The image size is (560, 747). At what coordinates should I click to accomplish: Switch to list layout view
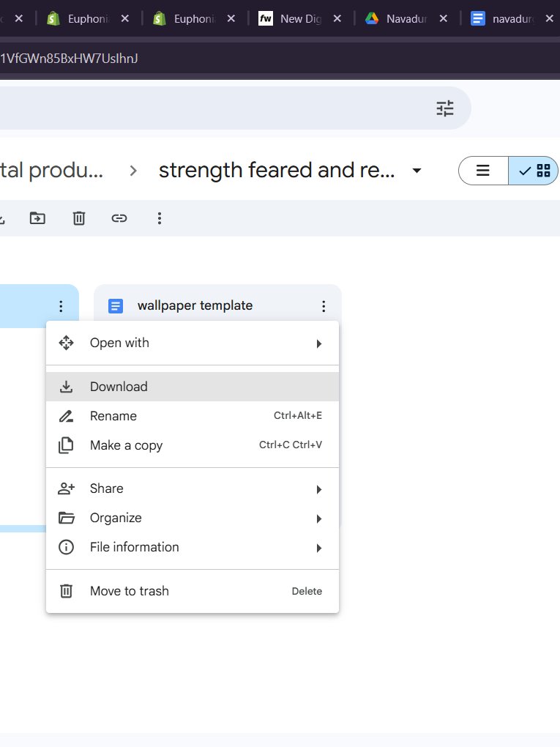click(x=483, y=171)
